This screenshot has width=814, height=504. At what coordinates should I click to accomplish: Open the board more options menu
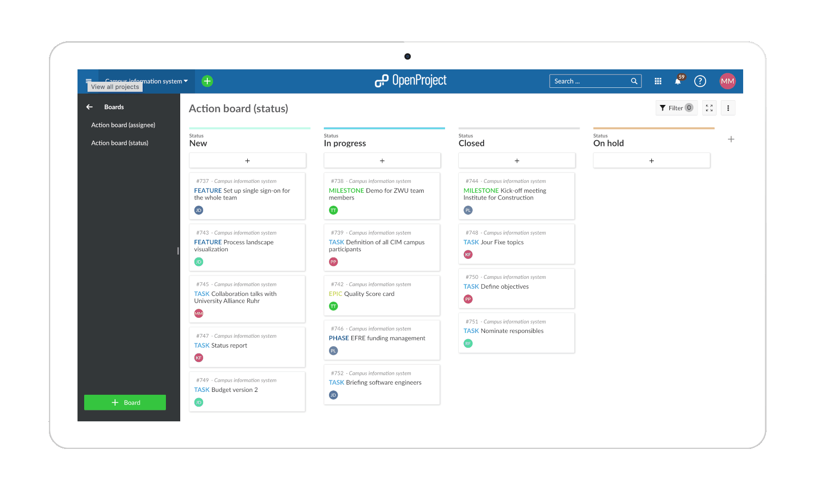pyautogui.click(x=728, y=108)
